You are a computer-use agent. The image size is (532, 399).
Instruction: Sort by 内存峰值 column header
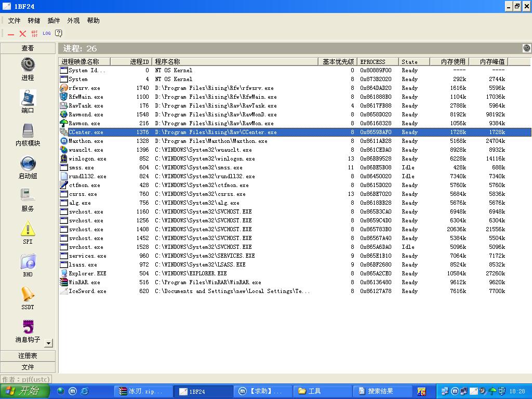click(x=488, y=61)
